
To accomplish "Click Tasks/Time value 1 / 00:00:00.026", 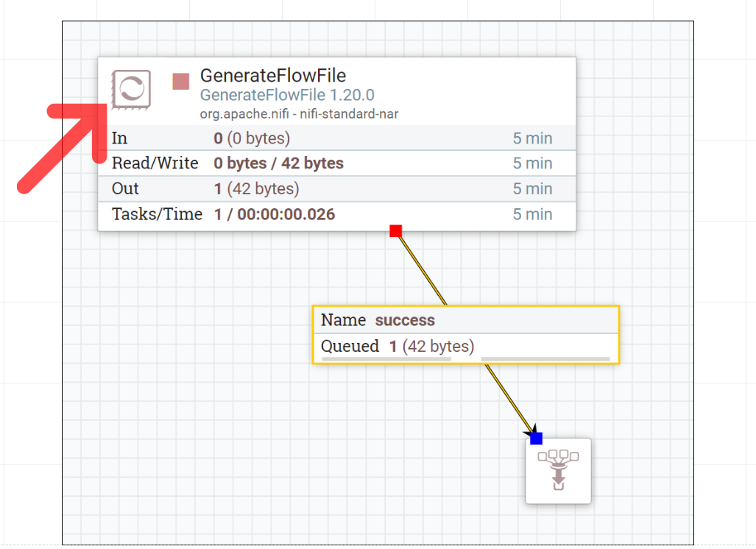I will [275, 214].
